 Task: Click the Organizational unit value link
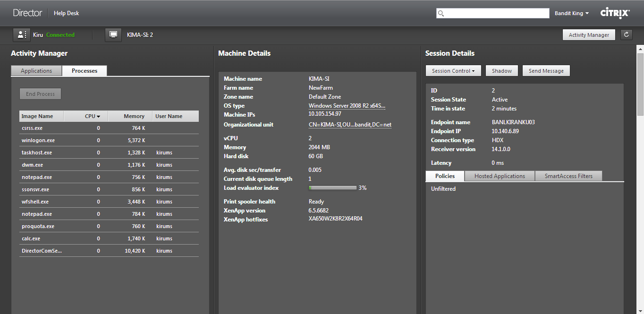tap(350, 125)
